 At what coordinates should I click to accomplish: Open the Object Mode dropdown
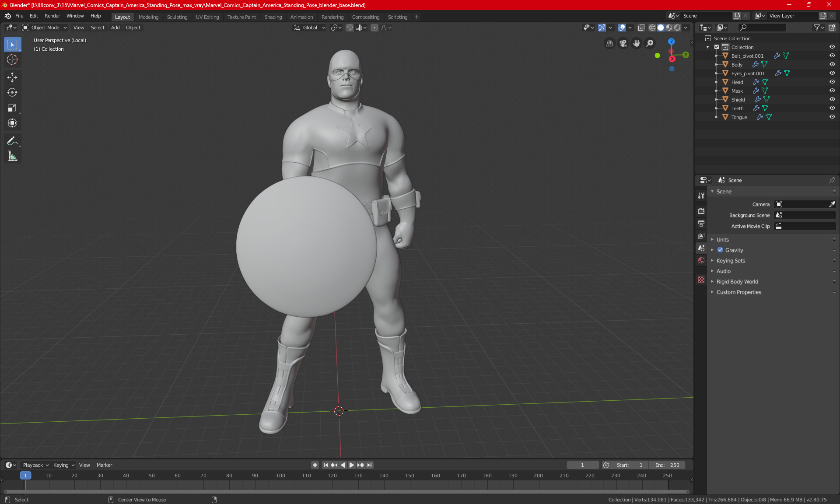pyautogui.click(x=45, y=28)
